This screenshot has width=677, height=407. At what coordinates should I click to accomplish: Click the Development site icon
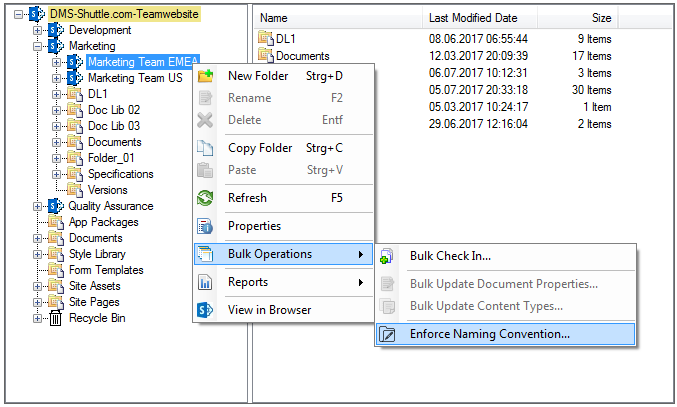pyautogui.click(x=56, y=30)
